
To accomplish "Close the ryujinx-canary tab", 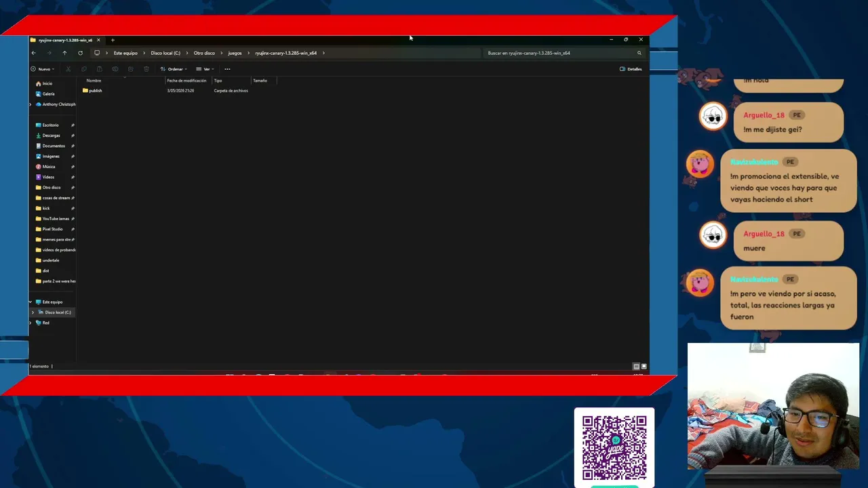I will pos(98,40).
